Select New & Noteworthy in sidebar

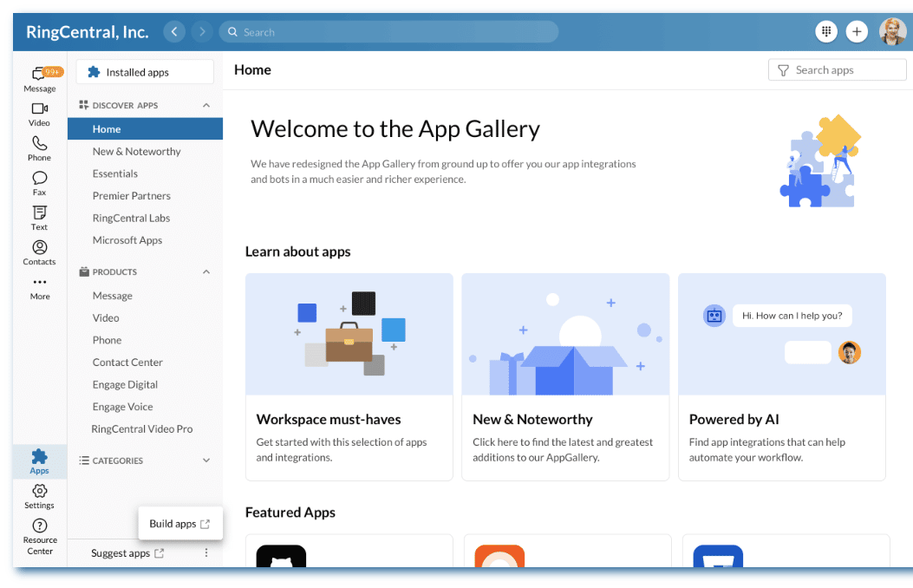tap(136, 152)
